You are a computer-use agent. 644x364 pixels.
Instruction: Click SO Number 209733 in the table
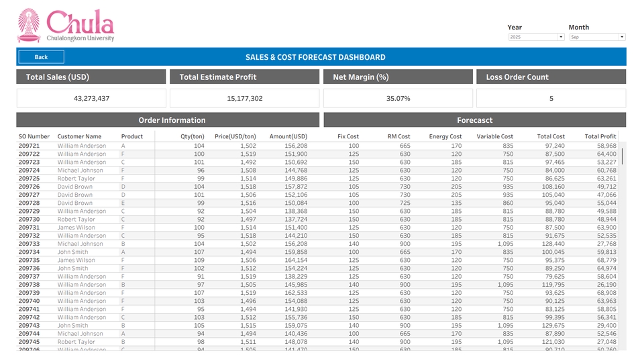click(x=30, y=244)
